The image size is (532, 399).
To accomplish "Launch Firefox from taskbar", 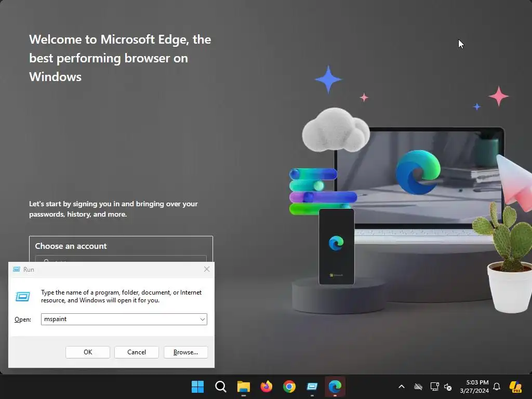I will (x=267, y=387).
